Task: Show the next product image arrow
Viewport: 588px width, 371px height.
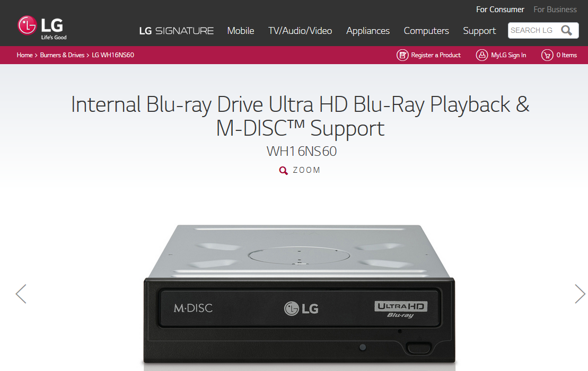Action: pos(580,294)
